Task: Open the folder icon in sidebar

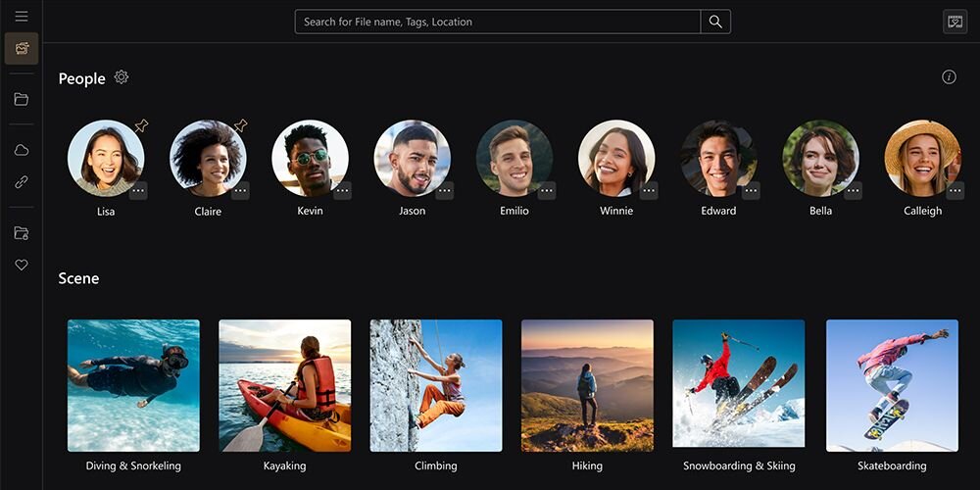Action: (x=22, y=99)
